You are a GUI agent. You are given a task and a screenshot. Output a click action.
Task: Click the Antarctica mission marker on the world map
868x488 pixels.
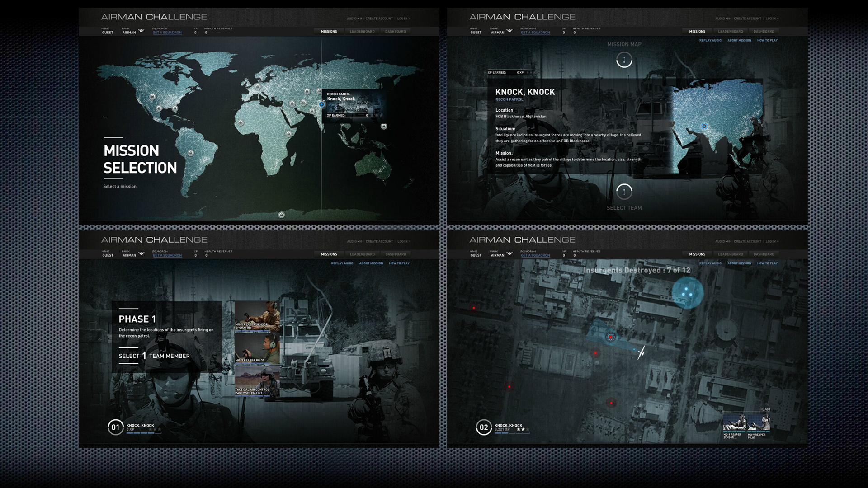281,215
